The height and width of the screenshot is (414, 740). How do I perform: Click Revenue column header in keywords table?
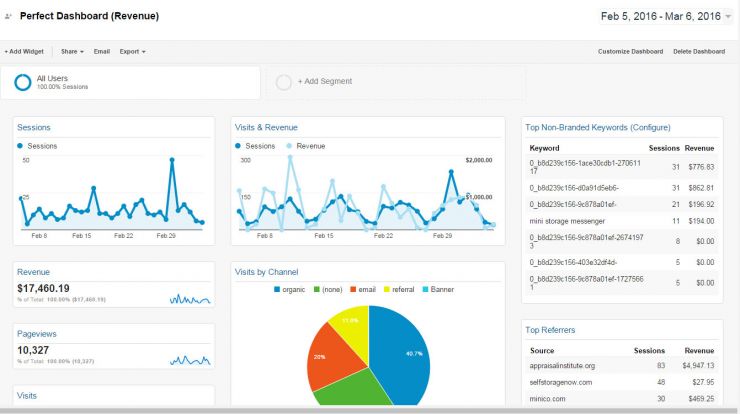(699, 148)
